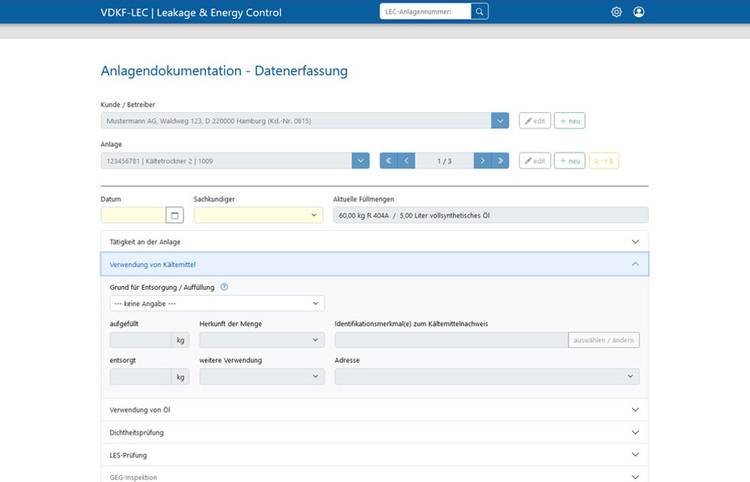Go to the next Anlage record
The image size is (750, 482).
tap(481, 160)
